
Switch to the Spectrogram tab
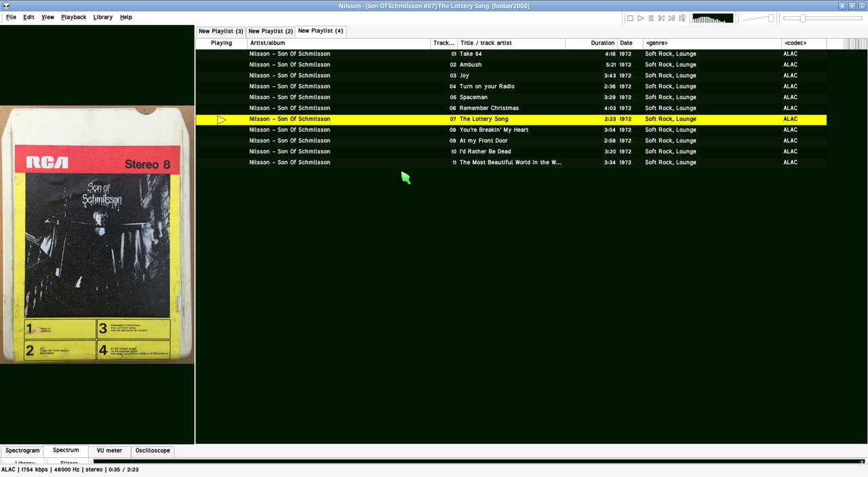tap(22, 451)
